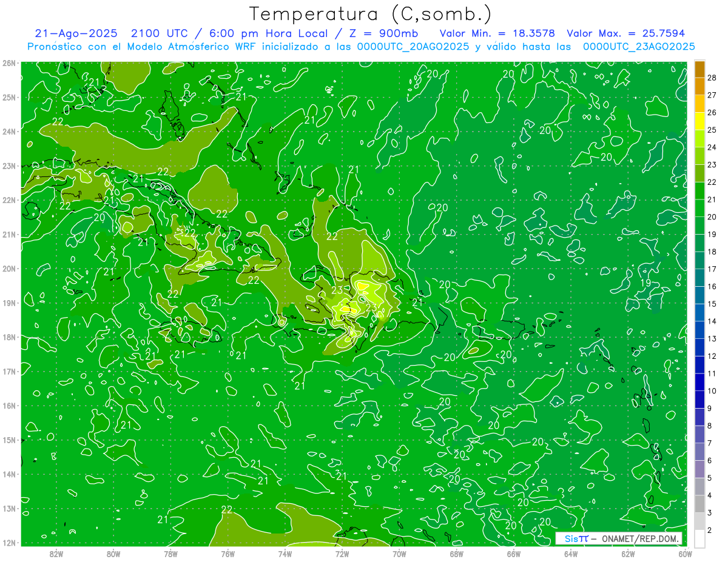Click the longitude axis label "74W"
The height and width of the screenshot is (562, 728).
pos(285,554)
